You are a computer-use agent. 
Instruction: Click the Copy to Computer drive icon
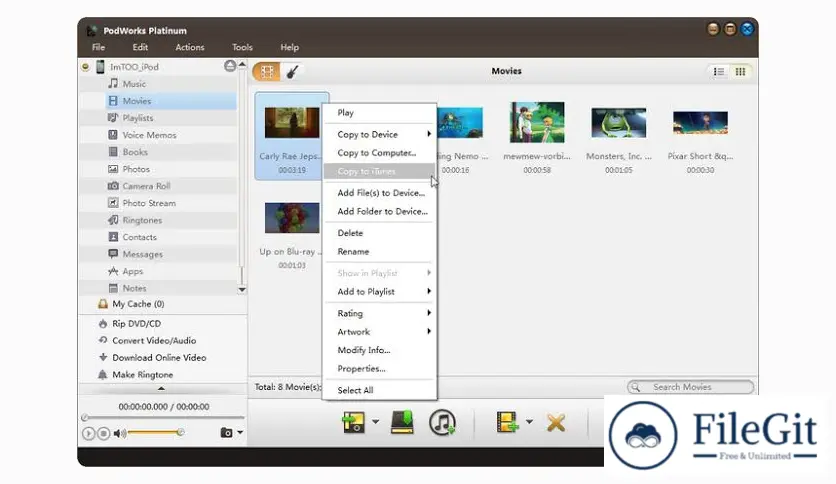coord(403,422)
